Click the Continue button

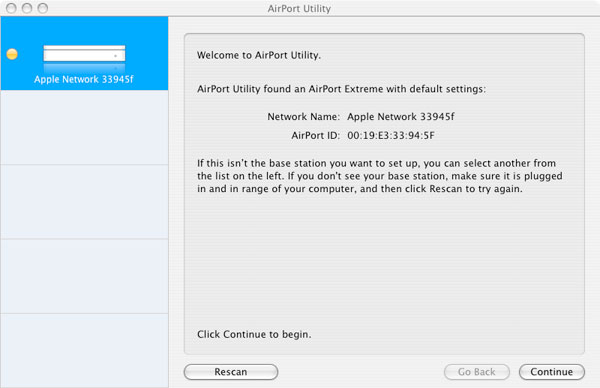tap(551, 372)
